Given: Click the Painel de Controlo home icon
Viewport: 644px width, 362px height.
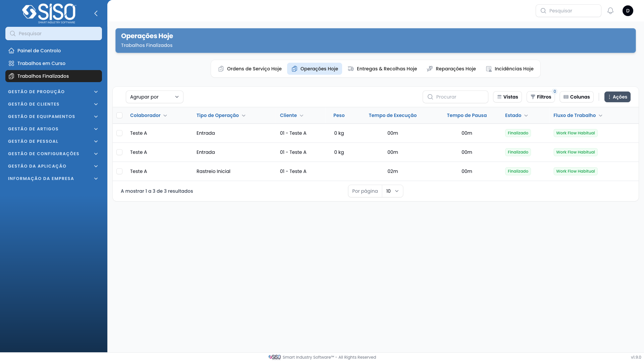Looking at the screenshot, I should coord(11,51).
